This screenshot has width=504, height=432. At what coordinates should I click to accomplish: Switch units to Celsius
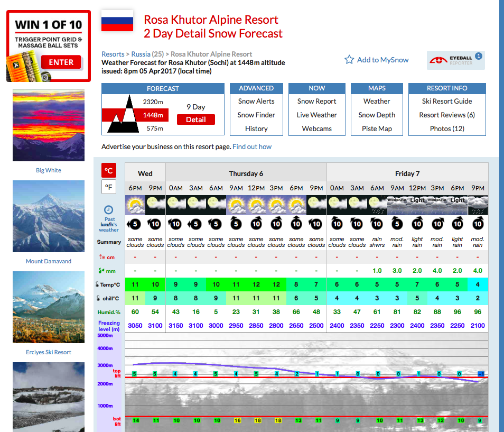tap(109, 170)
